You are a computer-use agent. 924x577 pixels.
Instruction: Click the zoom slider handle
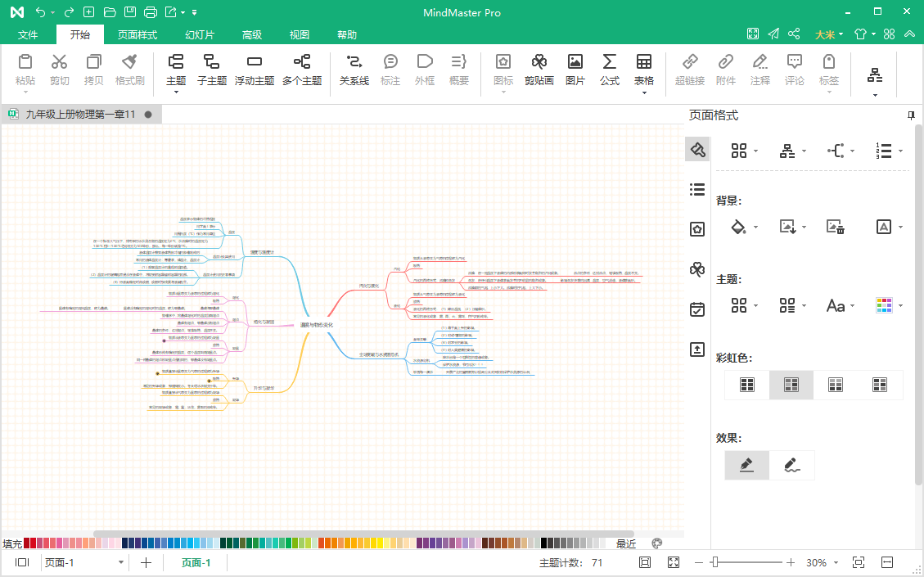(x=714, y=562)
